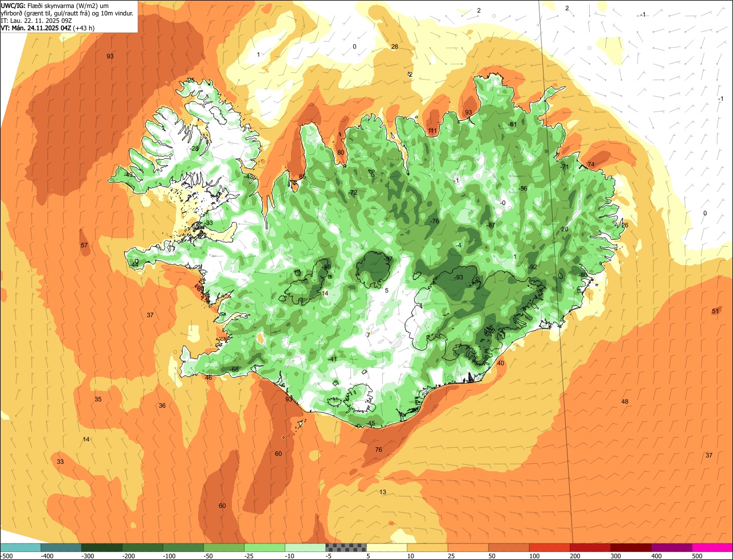Viewport: 733px width, 560px height.
Task: Click the '-61' value in northeast Iceland
Action: coord(513,124)
